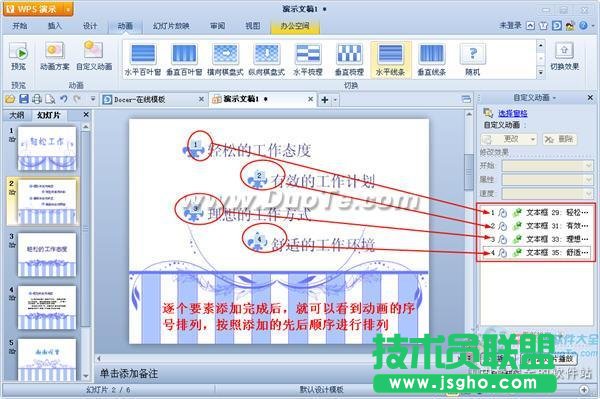This screenshot has height=399, width=600.
Task: Click the window layout icon right of tabs
Action: click(x=466, y=99)
